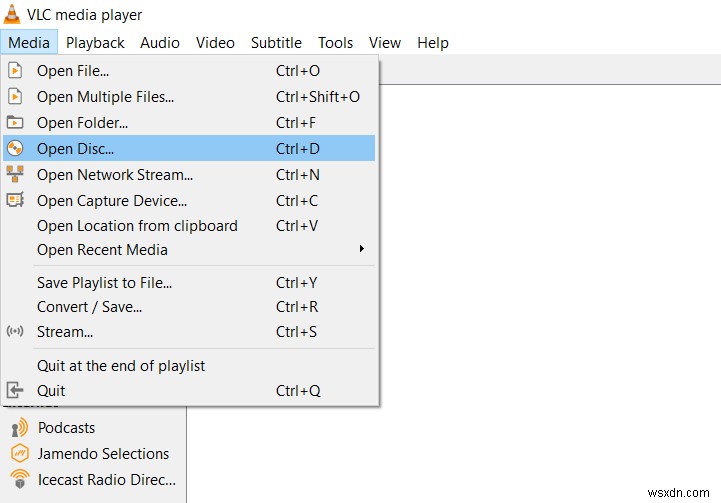Viewport: 721px width, 503px height.
Task: Select Convert / Save menu entry
Action: click(90, 307)
